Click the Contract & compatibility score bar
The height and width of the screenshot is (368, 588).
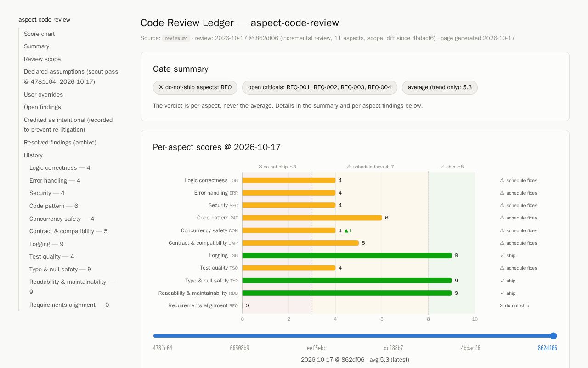[300, 243]
